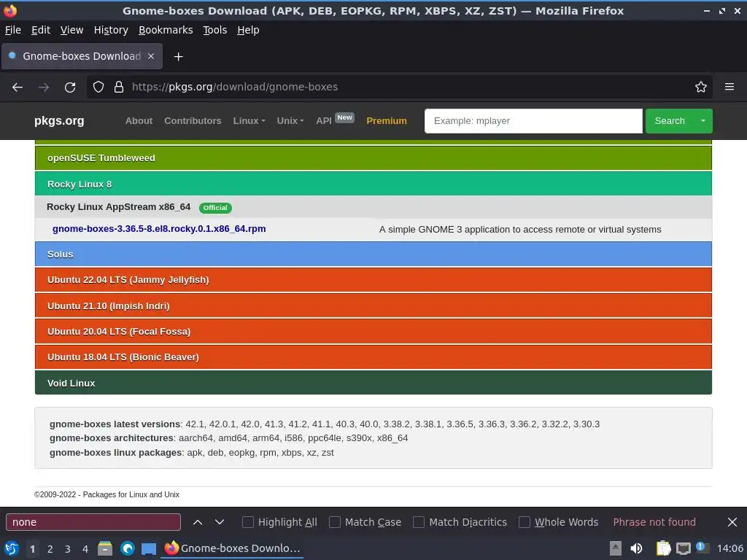Open the API link
Image resolution: width=747 pixels, height=560 pixels.
coord(323,121)
